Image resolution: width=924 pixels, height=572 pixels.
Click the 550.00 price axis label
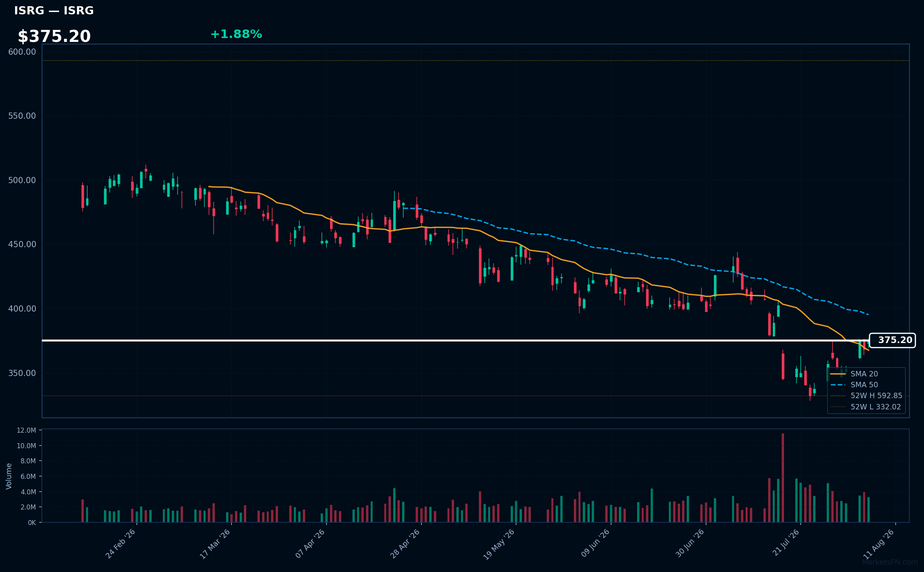coord(22,116)
